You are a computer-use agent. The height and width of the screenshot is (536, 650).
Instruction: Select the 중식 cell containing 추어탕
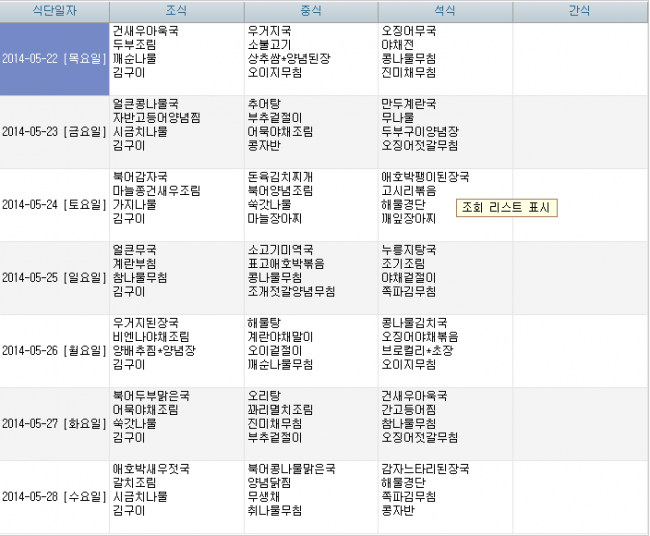(x=310, y=132)
